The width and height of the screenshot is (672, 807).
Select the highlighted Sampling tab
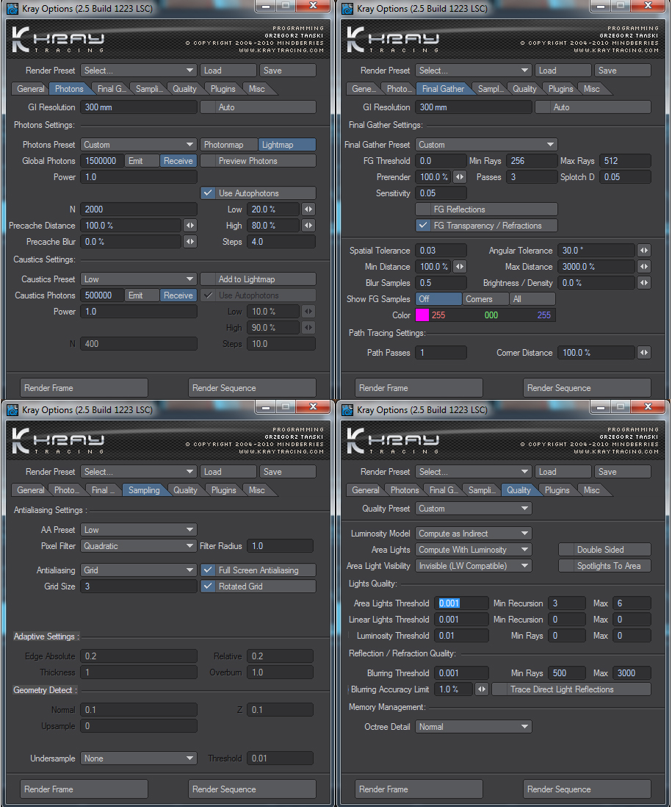144,490
